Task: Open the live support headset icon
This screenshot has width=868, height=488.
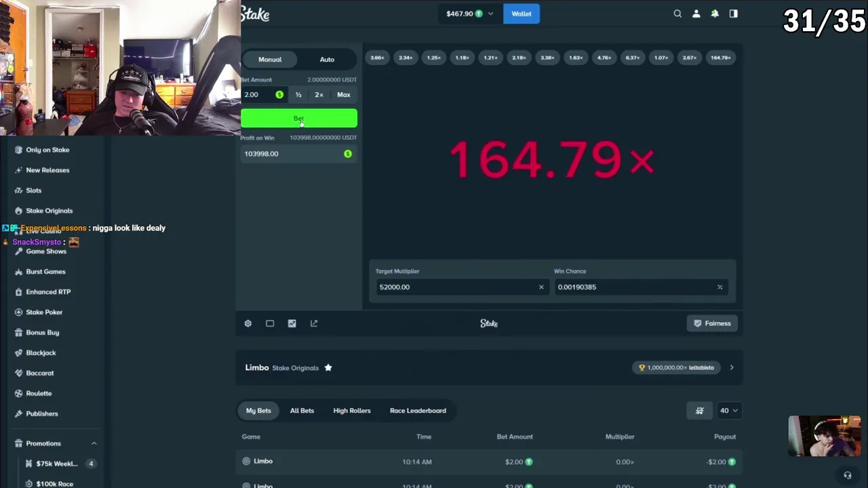Action: [847, 475]
